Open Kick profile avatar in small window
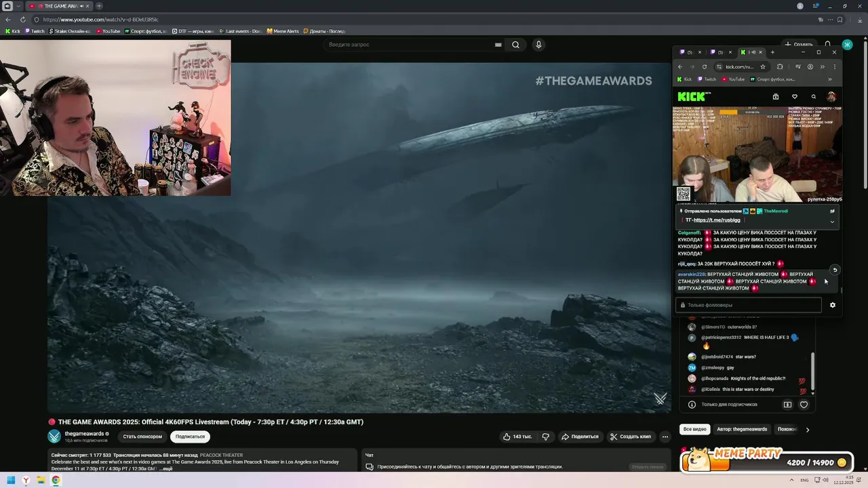The image size is (868, 488). tap(831, 97)
